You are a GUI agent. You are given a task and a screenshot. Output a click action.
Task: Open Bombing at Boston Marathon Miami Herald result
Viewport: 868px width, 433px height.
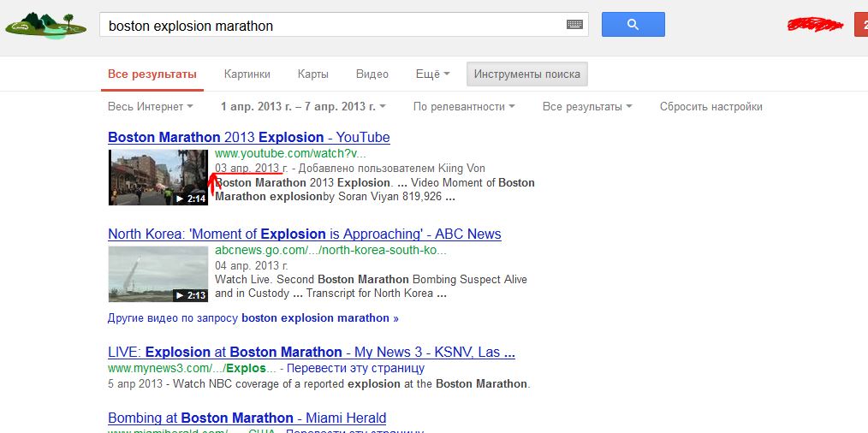247,418
